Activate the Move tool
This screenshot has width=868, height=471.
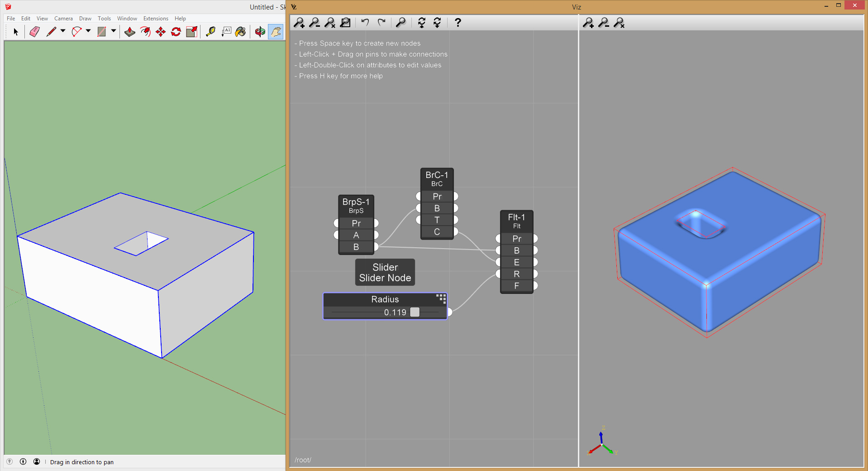tap(161, 32)
